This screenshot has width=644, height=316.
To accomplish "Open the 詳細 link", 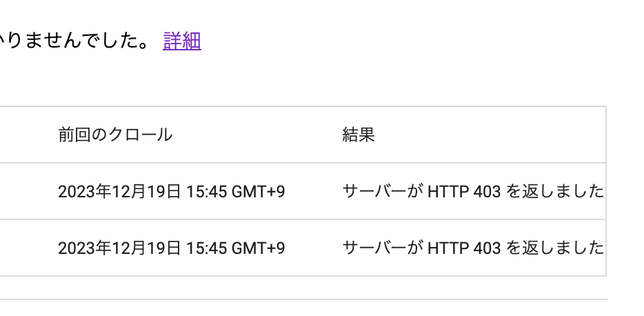I will point(182,41).
